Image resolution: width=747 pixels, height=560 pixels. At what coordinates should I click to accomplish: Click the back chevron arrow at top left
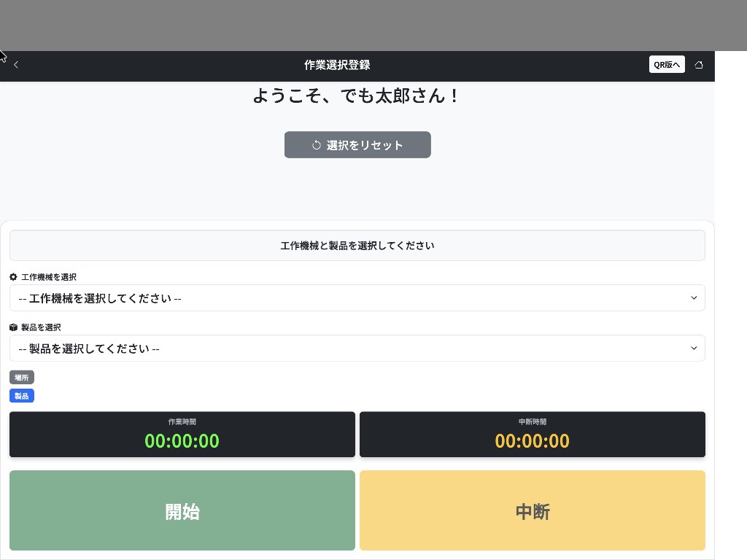point(16,64)
